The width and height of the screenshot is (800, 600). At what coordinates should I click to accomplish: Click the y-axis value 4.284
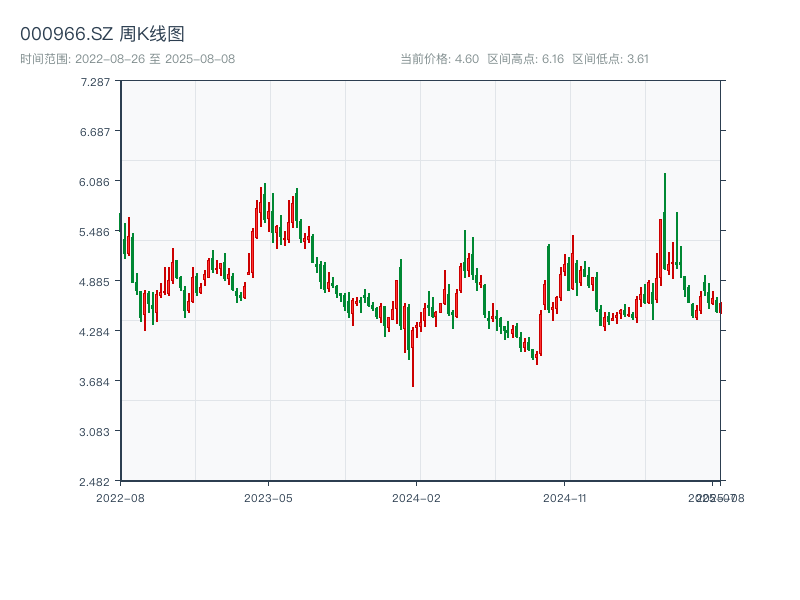94,332
